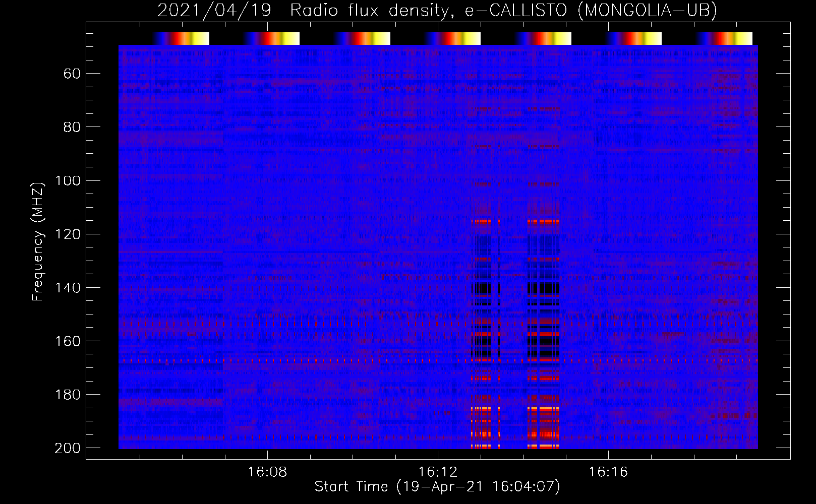Click the 'e-CALLISTO (MONGOLIA-UB)' station label
Screen dimensions: 816x504
click(x=591, y=10)
